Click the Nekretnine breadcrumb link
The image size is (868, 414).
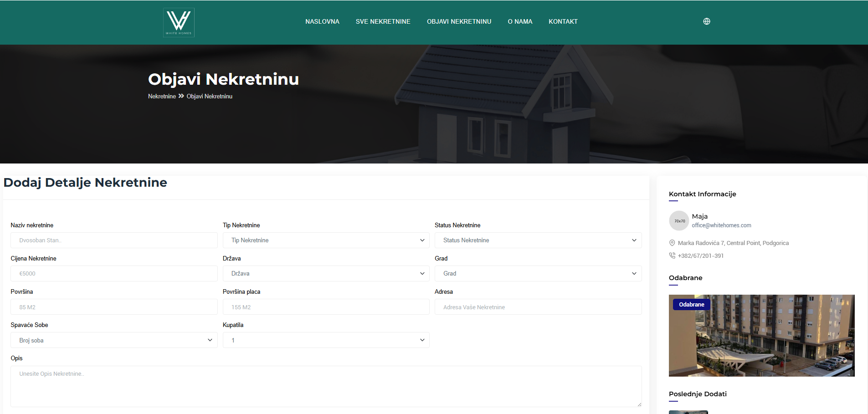[x=162, y=97]
